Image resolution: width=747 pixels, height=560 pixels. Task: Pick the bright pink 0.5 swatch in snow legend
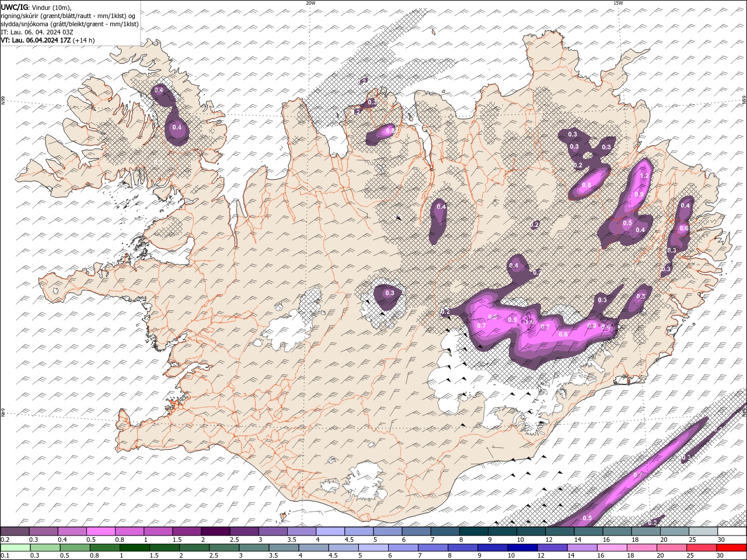pos(101,531)
